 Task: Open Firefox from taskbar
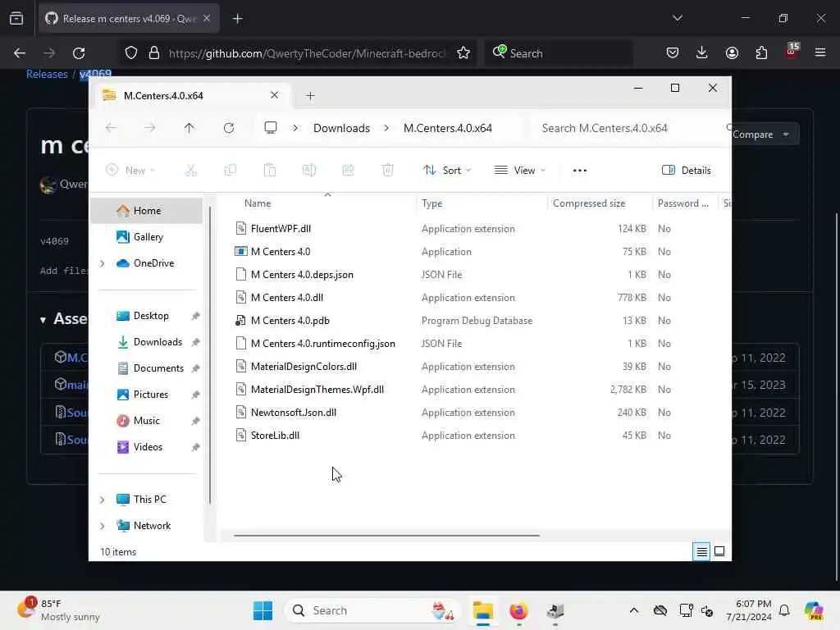[518, 610]
